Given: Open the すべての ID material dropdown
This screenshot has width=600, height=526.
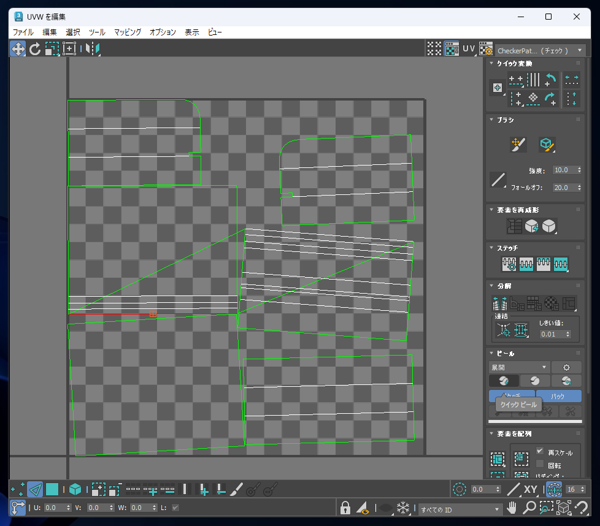Looking at the screenshot, I should [x=459, y=510].
